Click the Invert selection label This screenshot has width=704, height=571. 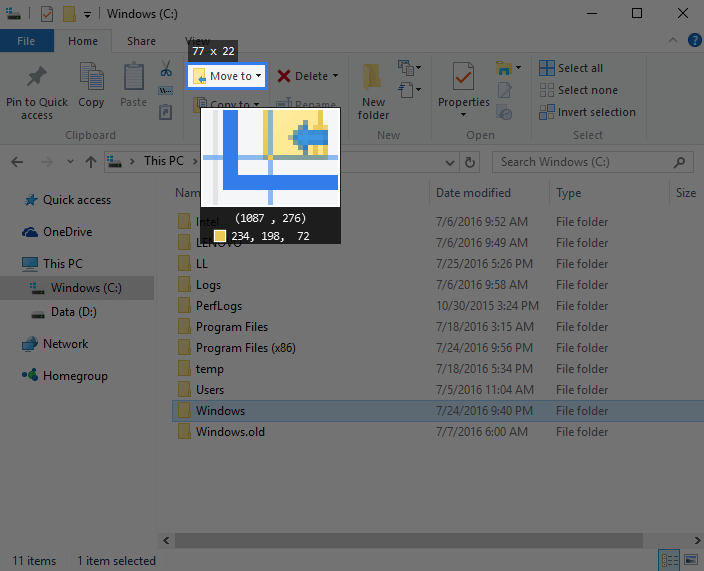596,112
